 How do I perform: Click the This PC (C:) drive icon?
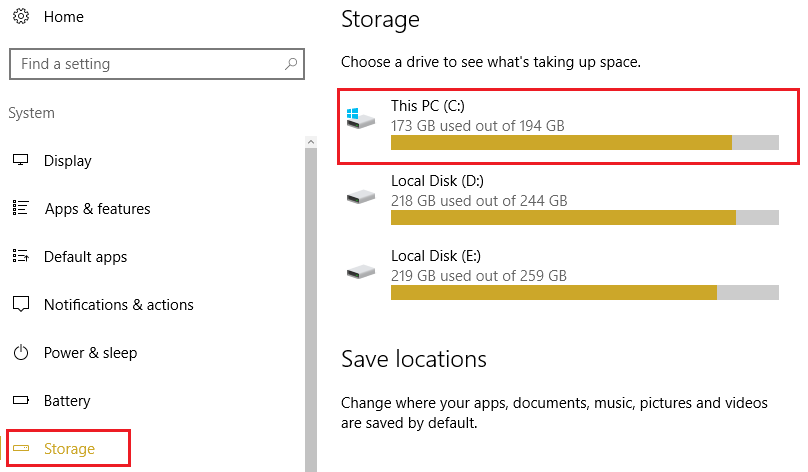point(360,118)
